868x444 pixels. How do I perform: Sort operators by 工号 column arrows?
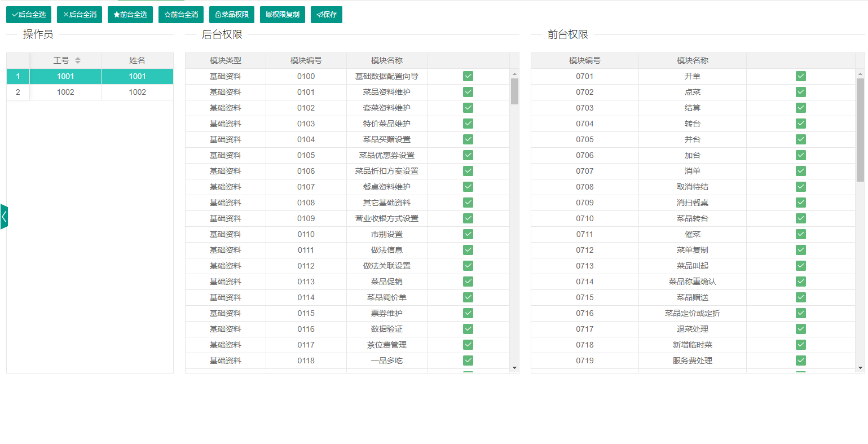click(x=78, y=60)
